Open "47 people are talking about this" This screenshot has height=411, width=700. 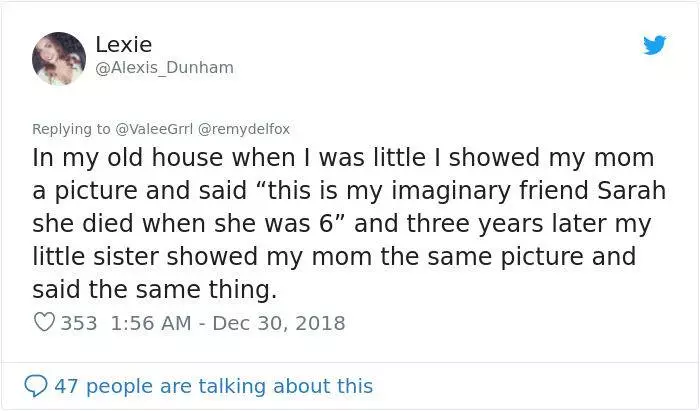click(x=214, y=386)
